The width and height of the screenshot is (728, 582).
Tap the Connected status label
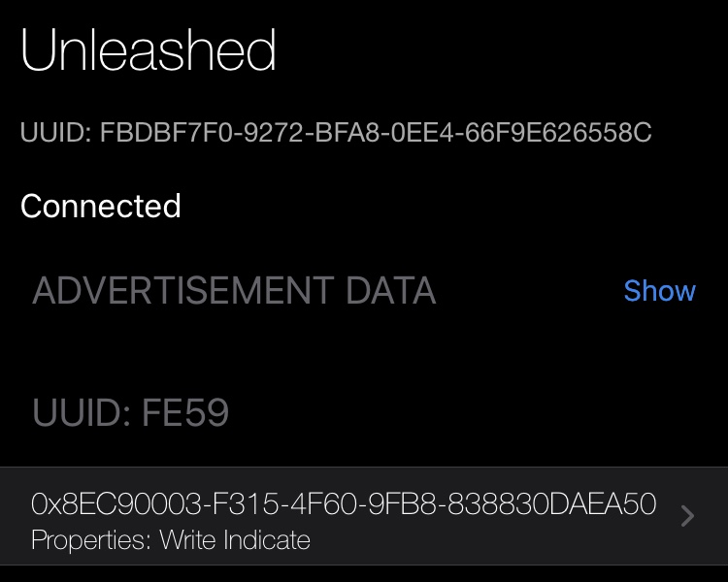[x=101, y=207]
